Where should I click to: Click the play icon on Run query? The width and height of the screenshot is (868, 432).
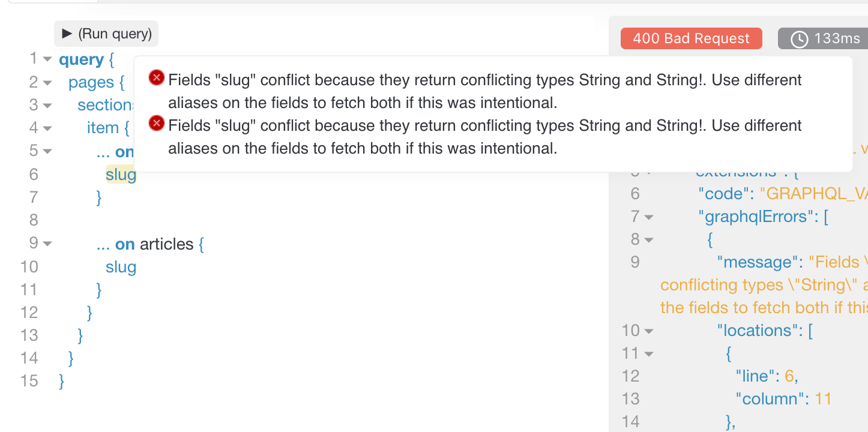point(67,34)
